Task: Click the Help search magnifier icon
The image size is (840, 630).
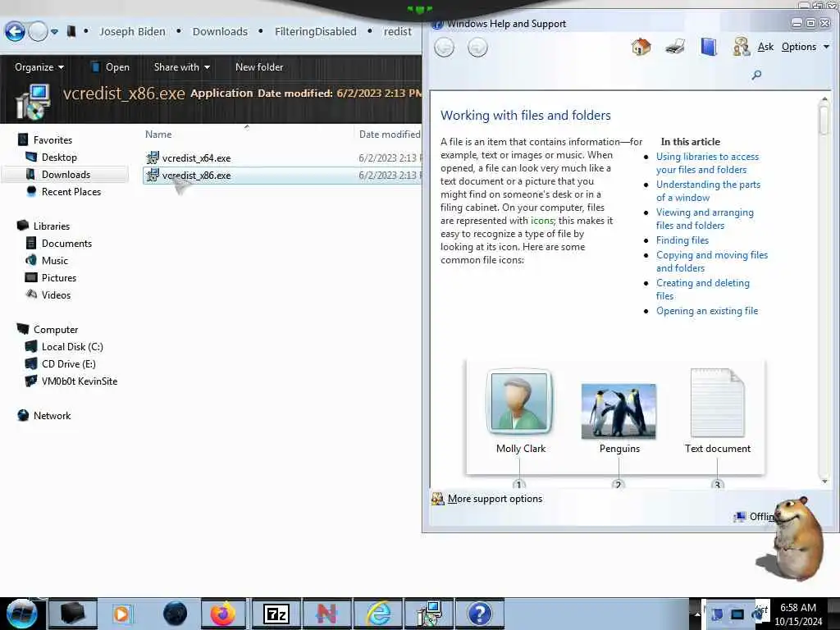Action: [x=756, y=75]
